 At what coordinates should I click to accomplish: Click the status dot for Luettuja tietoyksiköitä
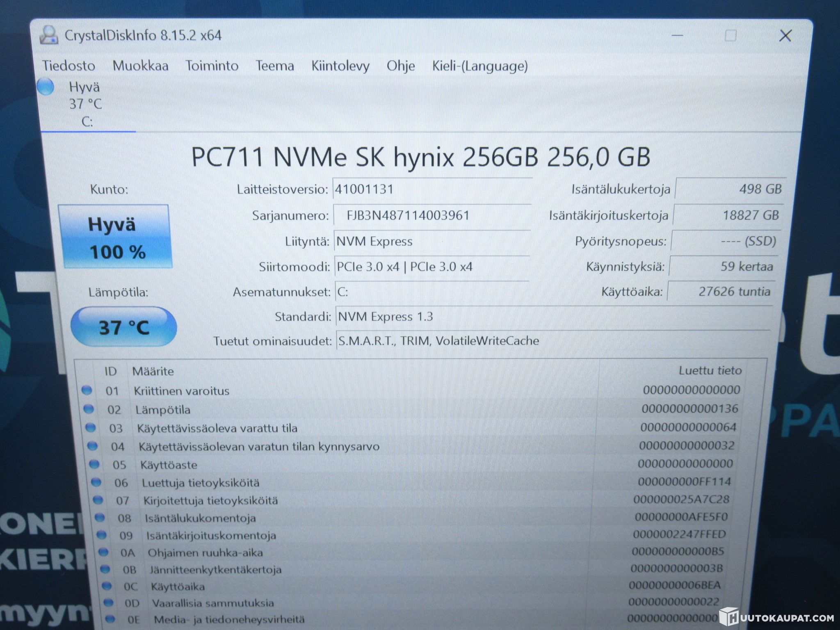[x=96, y=482]
